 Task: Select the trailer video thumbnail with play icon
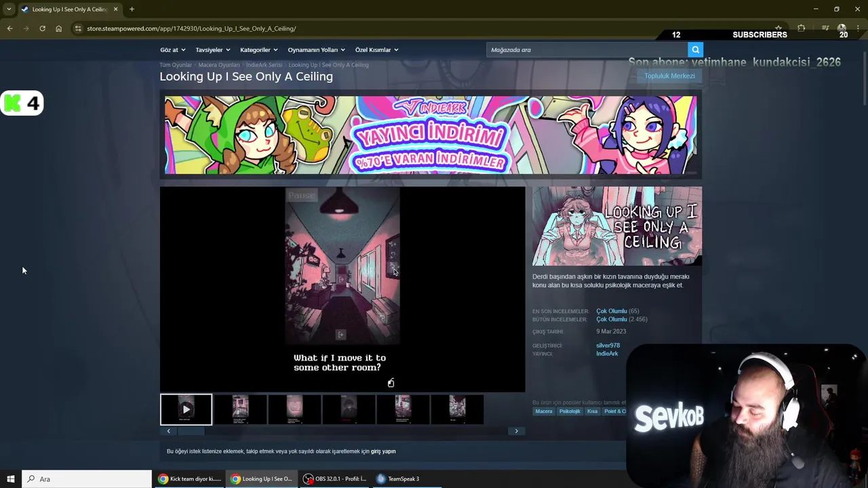(x=186, y=409)
